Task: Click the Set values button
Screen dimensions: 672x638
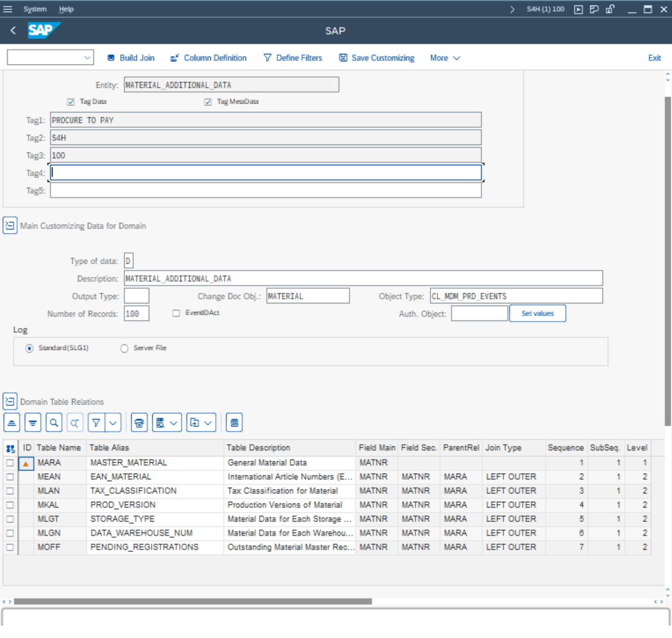Action: [537, 313]
